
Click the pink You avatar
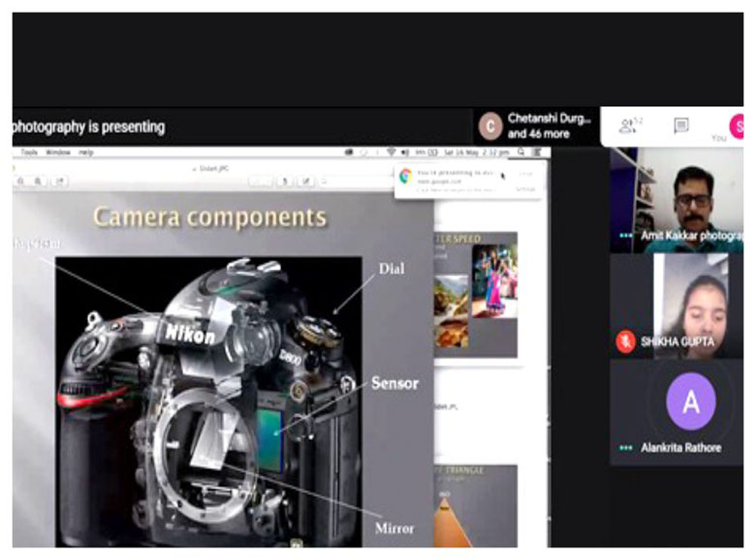click(x=736, y=125)
